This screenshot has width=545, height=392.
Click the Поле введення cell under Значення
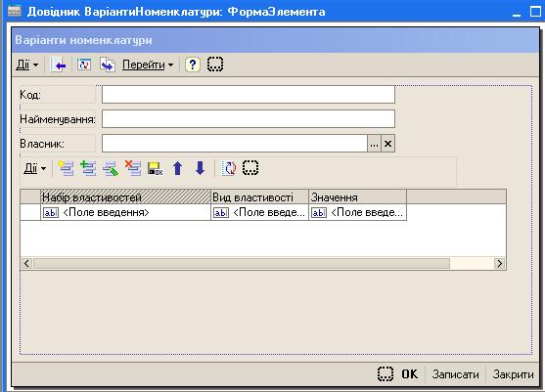point(358,212)
